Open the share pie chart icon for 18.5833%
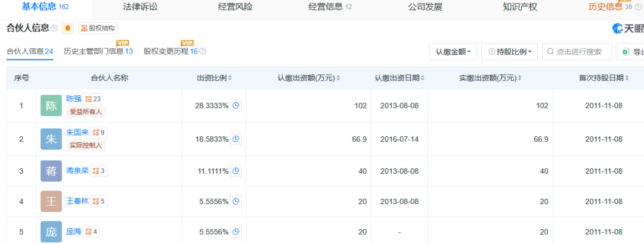Viewport: 644px width, 244px height. pyautogui.click(x=236, y=139)
